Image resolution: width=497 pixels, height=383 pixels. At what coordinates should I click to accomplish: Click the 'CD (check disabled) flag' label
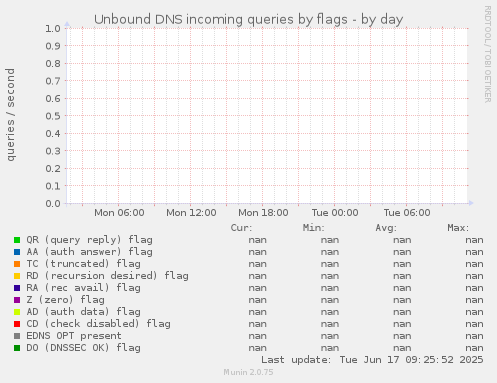[98, 324]
